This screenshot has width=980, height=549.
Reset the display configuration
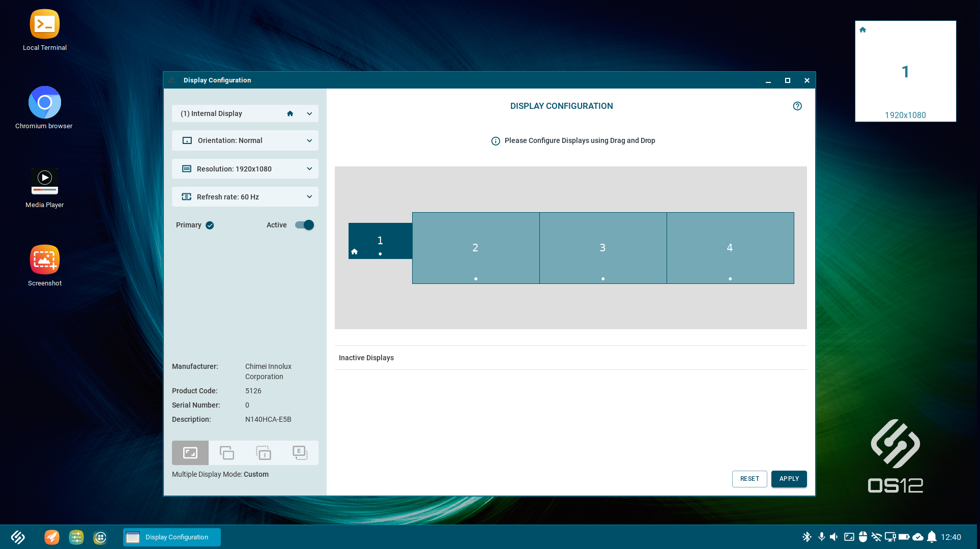(749, 479)
